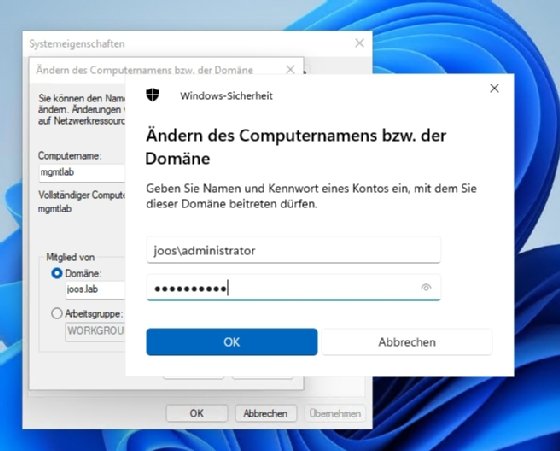This screenshot has width=560, height=451.
Task: Click the Windows-Sicherheit title text
Action: (x=226, y=96)
